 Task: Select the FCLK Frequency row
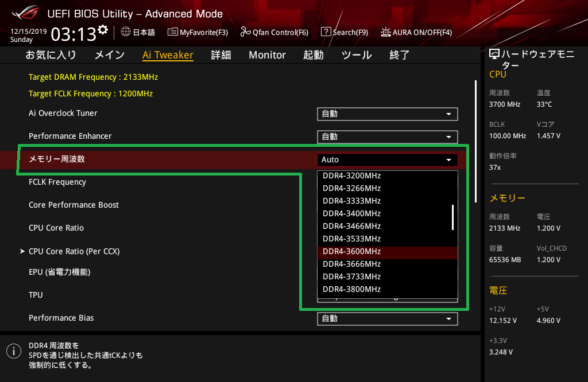tap(57, 182)
